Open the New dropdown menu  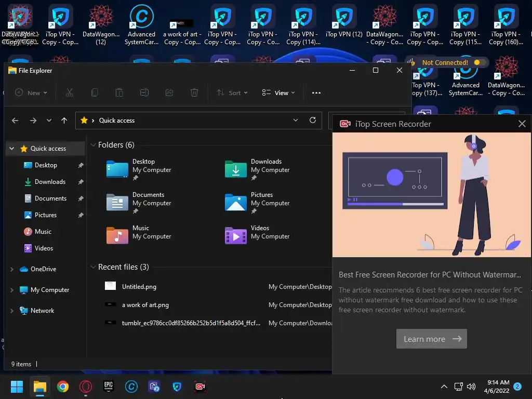31,92
